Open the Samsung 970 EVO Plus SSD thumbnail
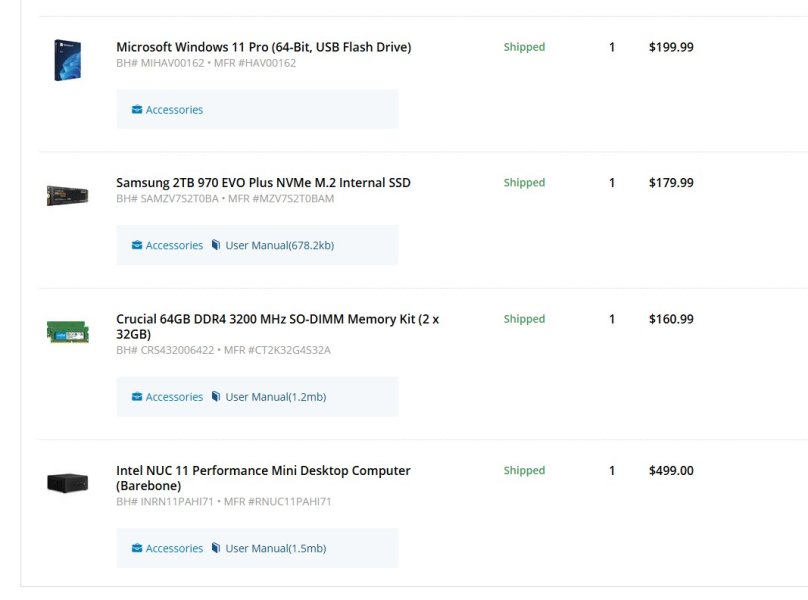 68,195
